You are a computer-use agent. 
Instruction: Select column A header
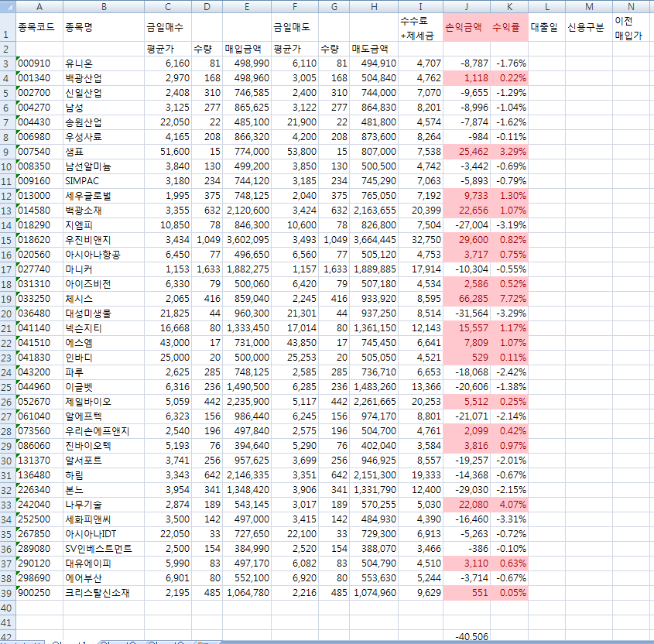click(x=39, y=6)
